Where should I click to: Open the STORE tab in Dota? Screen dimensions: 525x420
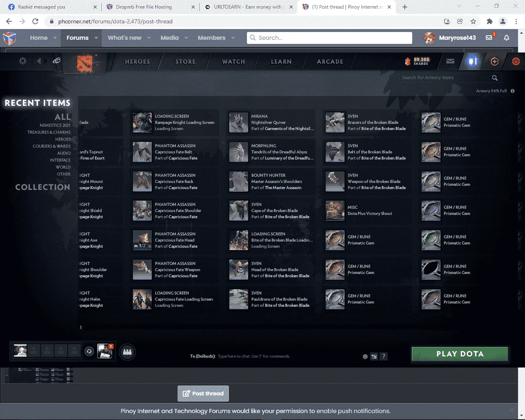pyautogui.click(x=185, y=62)
